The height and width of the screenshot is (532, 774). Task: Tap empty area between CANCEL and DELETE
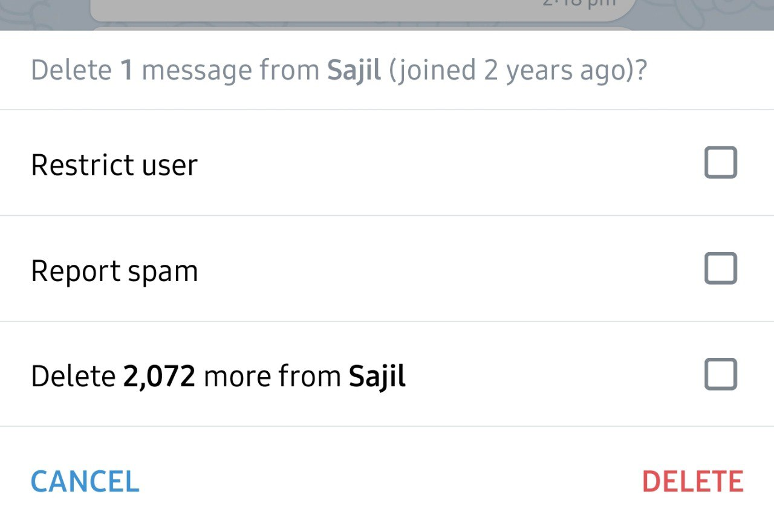click(387, 482)
